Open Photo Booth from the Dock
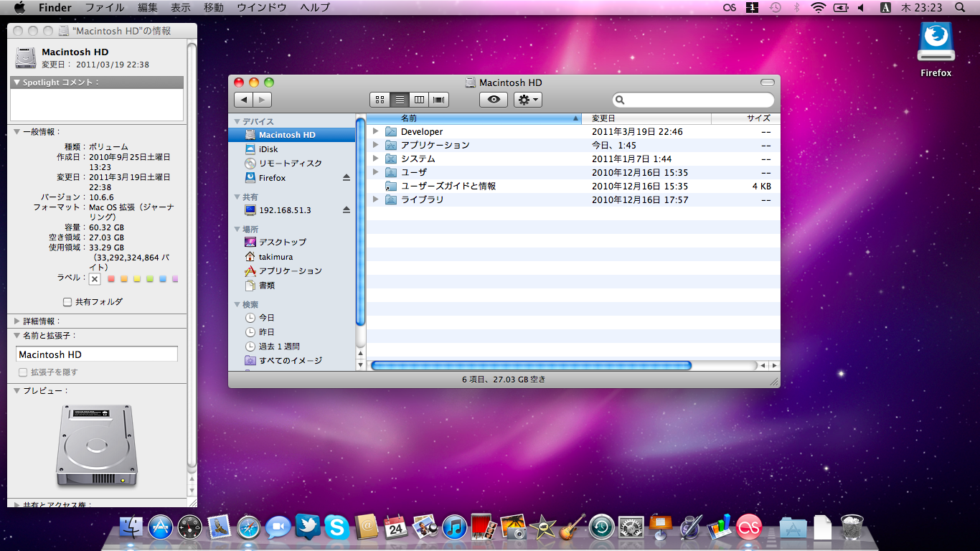 point(483,527)
